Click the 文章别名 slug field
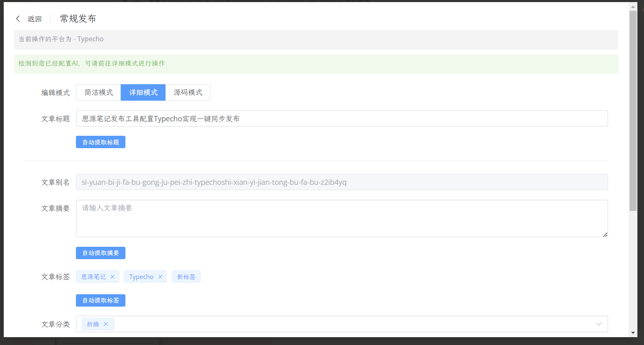Screen dimensions: 644x345 (342, 182)
